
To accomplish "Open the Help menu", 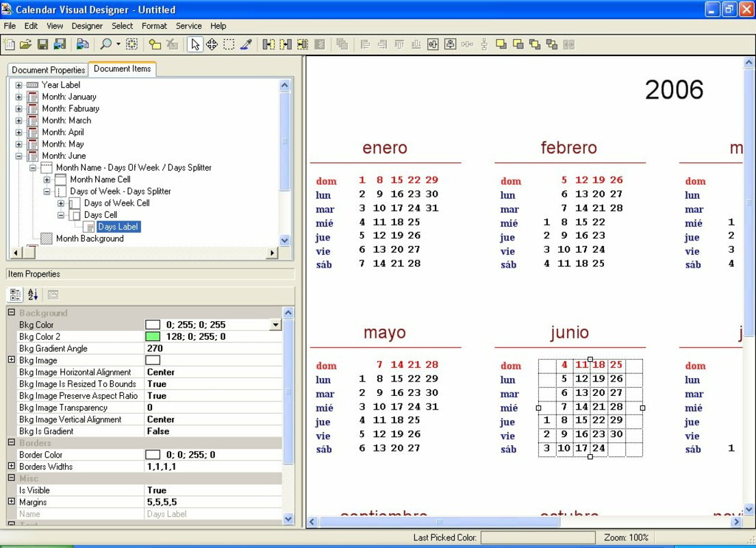I will 218,25.
